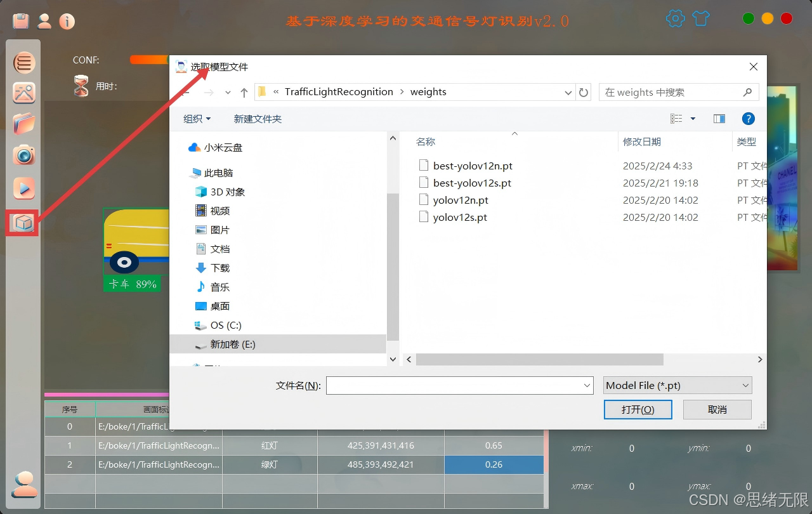Open the 组织 dropdown menu

pyautogui.click(x=197, y=119)
